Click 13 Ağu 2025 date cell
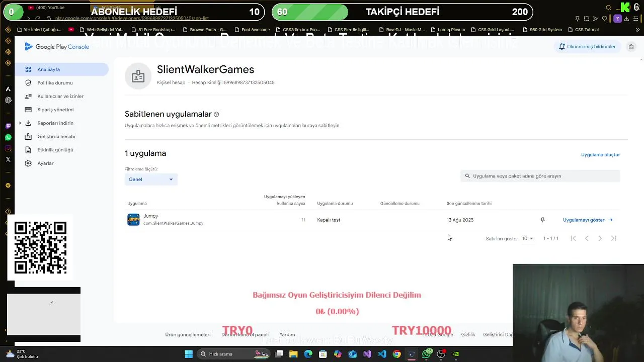644x362 pixels. point(460,220)
